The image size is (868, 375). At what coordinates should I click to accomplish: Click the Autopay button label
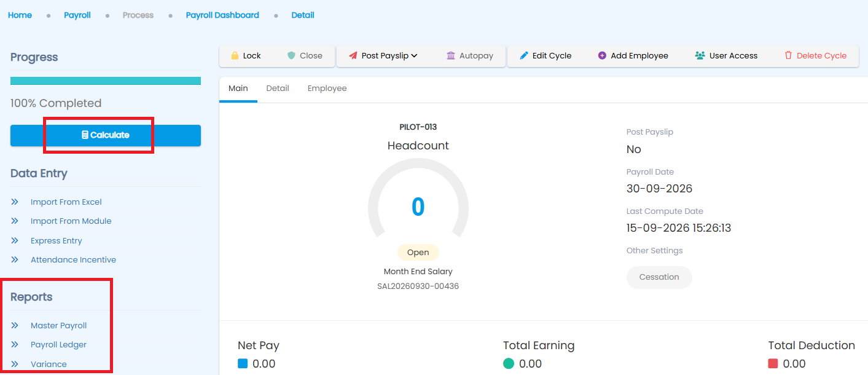476,55
